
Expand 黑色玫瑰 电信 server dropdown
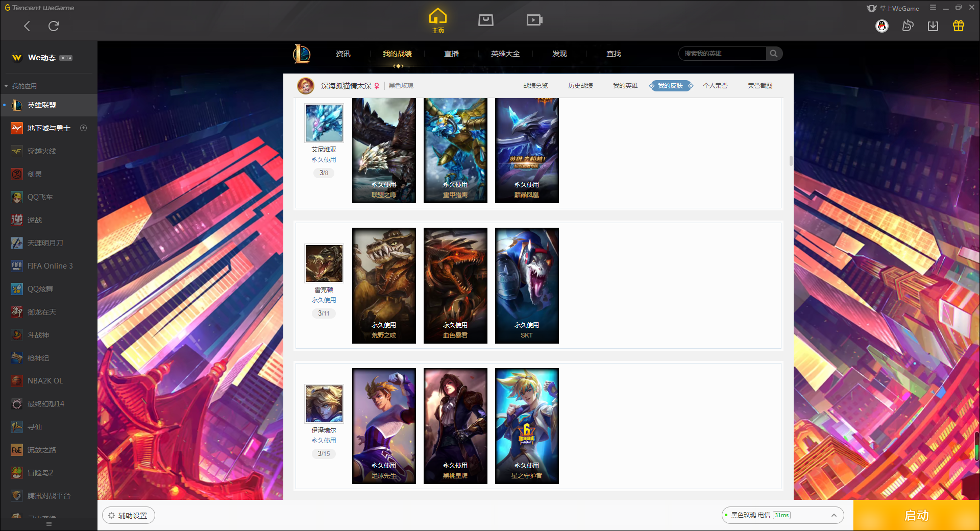tap(782, 515)
